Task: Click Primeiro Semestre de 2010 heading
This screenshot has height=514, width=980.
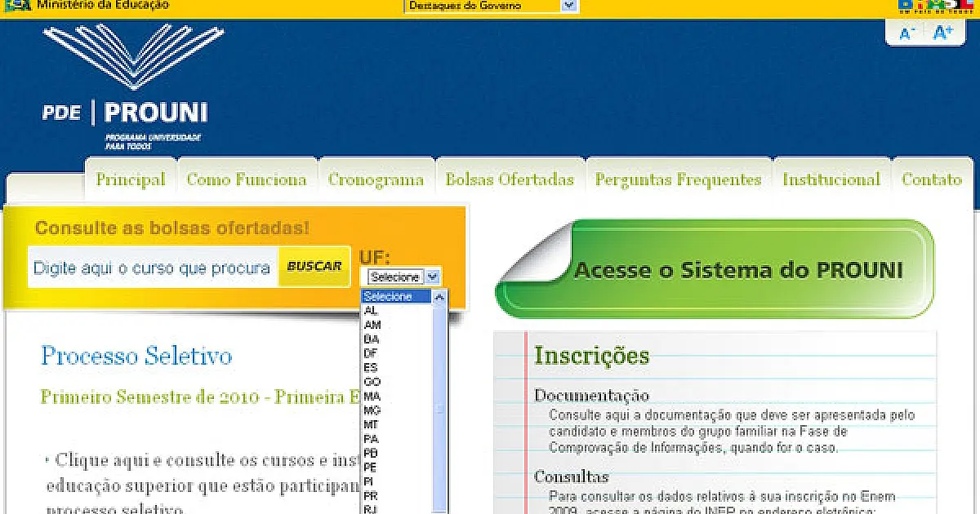Action: click(x=200, y=397)
